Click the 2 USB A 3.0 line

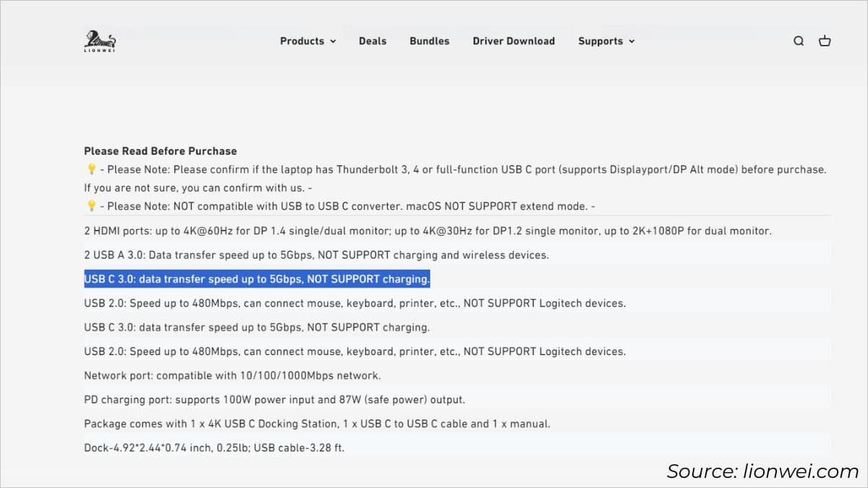[316, 255]
